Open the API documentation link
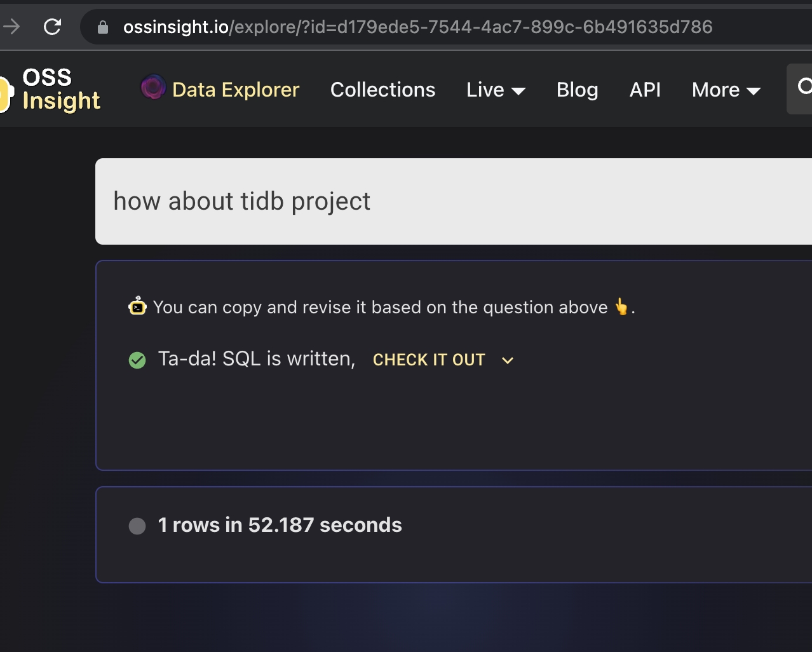Screen dimensions: 812x652 tap(645, 90)
